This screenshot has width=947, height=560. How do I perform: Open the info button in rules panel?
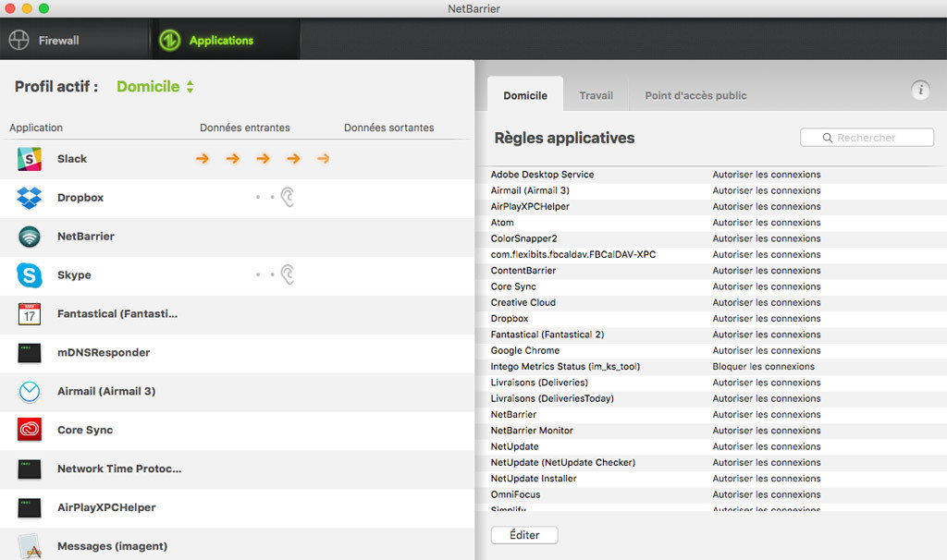pos(920,90)
